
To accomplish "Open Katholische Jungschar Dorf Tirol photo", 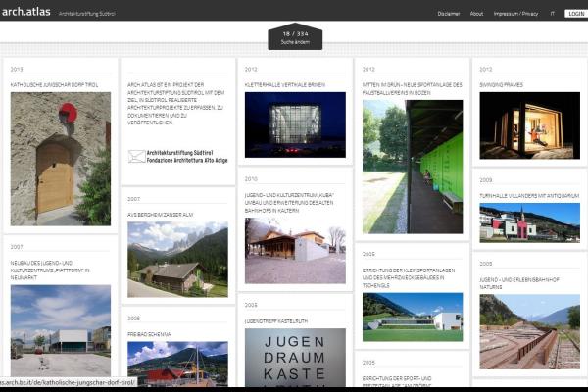I will pos(60,159).
